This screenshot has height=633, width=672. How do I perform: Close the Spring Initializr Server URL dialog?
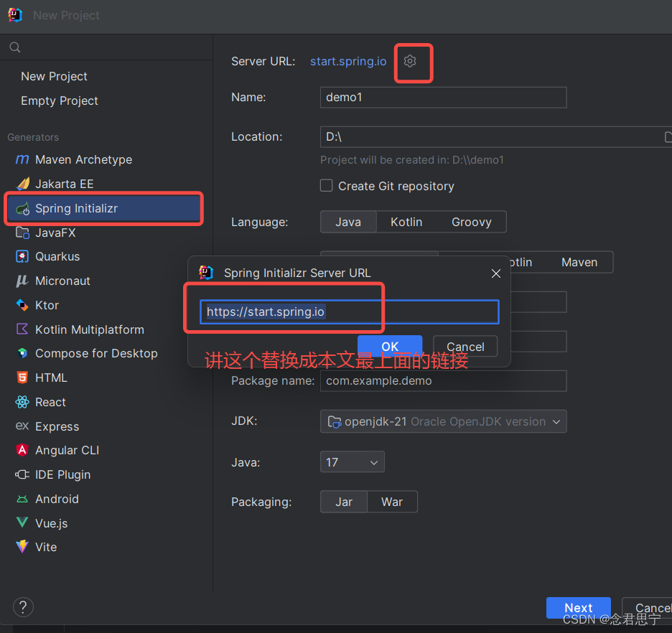(x=496, y=273)
